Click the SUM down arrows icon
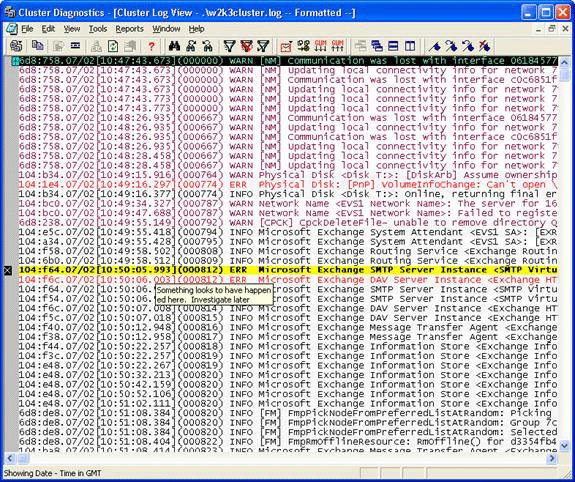The width and height of the screenshot is (575, 482). click(x=321, y=46)
